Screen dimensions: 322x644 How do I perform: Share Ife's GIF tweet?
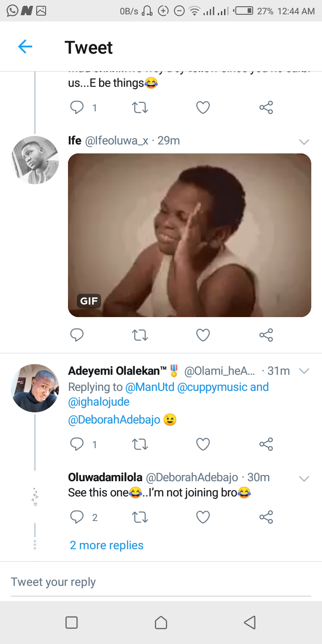point(266,335)
